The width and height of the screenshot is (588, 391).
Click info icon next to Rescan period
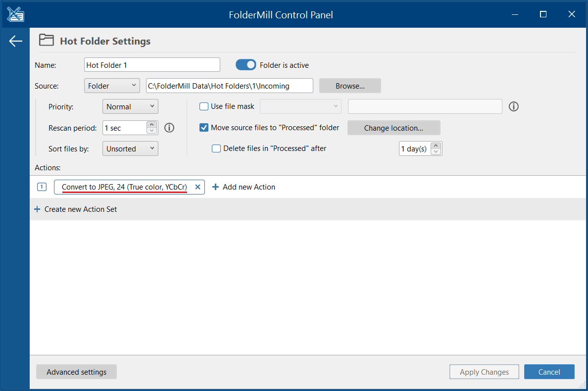pos(169,128)
